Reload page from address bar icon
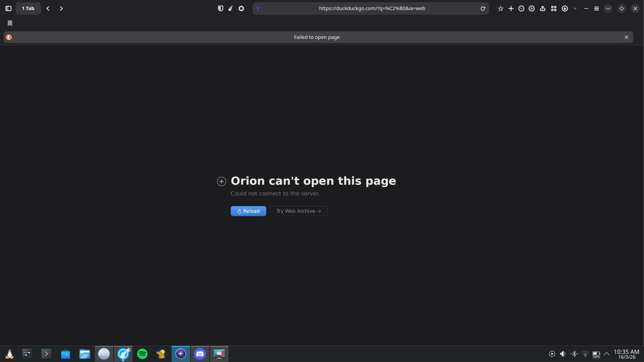644x362 pixels. coord(483,8)
